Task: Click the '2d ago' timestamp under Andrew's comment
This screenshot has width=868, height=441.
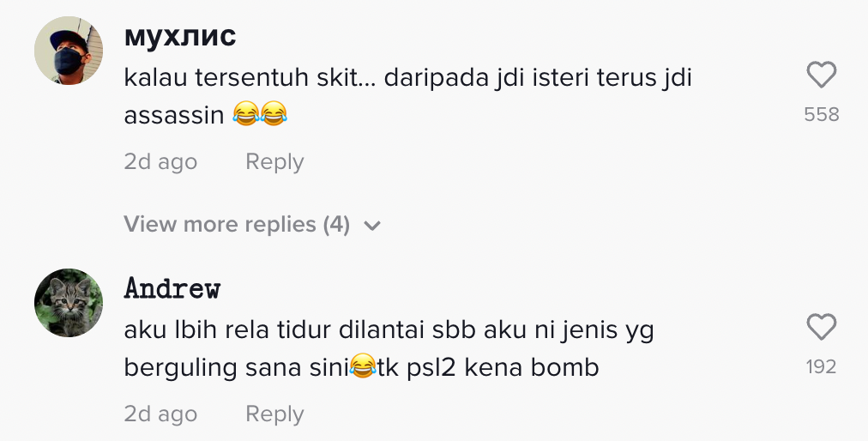Action: click(x=160, y=414)
